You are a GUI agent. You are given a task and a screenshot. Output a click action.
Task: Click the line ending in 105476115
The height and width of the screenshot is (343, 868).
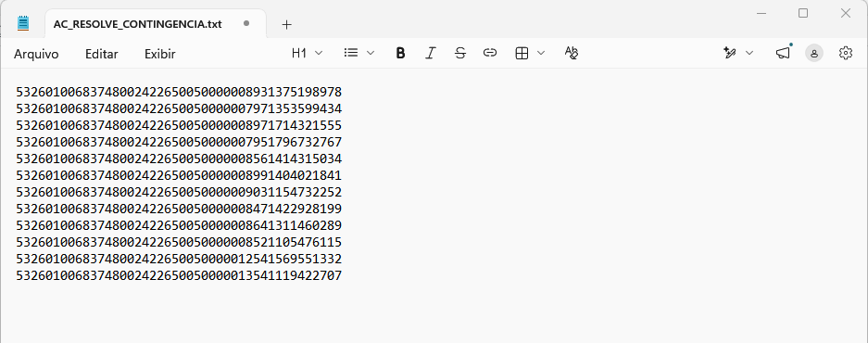(x=179, y=242)
